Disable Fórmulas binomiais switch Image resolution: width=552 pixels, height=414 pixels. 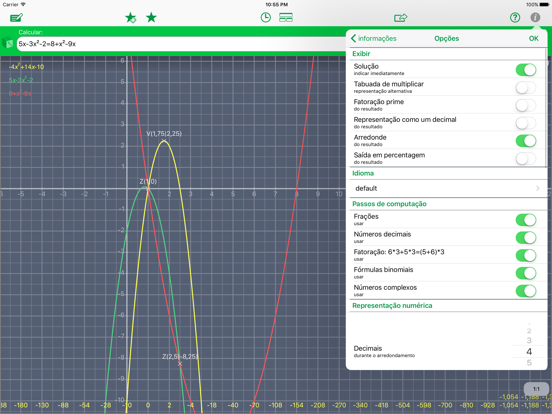[526, 273]
